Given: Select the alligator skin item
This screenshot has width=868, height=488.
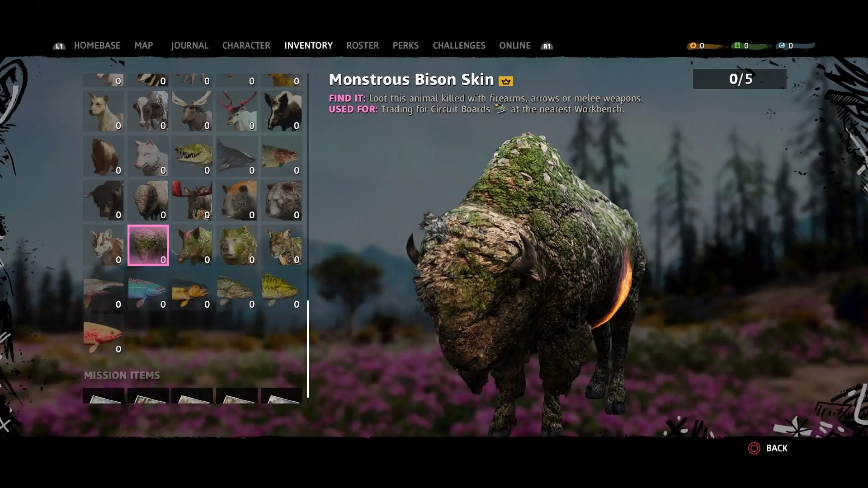Looking at the screenshot, I should click(x=192, y=156).
